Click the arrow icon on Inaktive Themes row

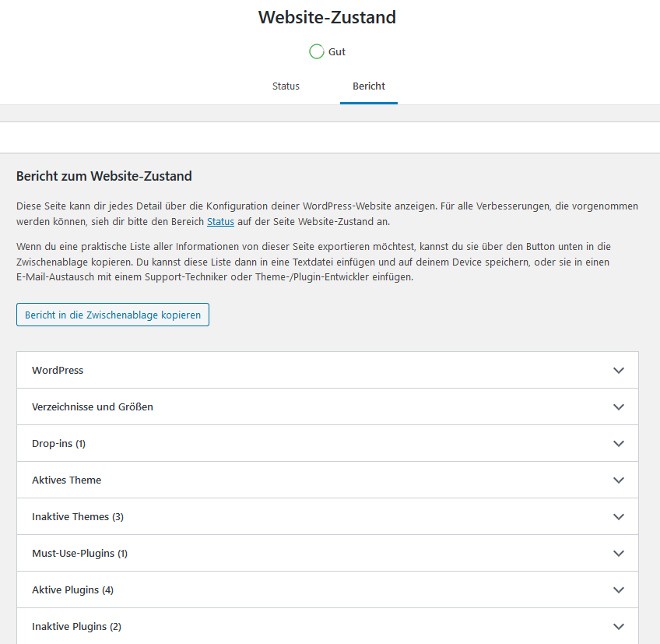click(618, 517)
